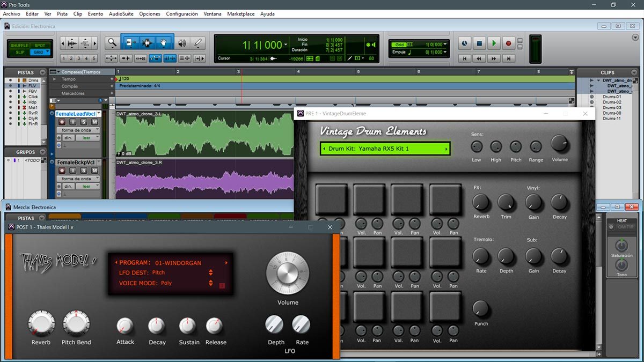Open FemaleLeadVocl leer automation dropdown
This screenshot has height=362, width=644.
click(x=87, y=138)
